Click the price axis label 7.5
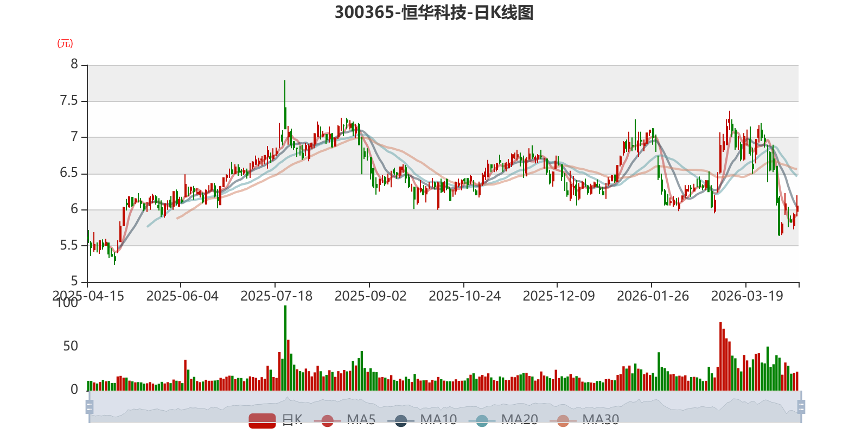 click(69, 101)
